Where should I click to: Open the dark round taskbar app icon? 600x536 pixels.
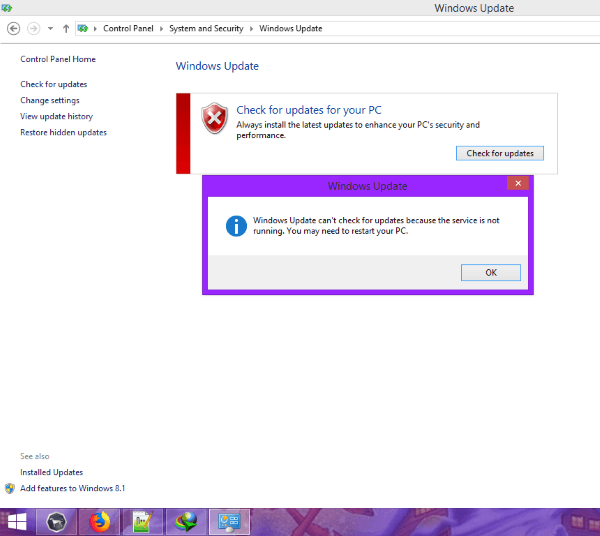[x=57, y=521]
